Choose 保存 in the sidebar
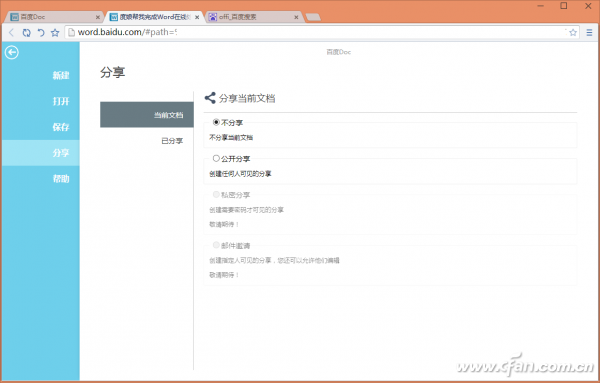 pos(41,127)
